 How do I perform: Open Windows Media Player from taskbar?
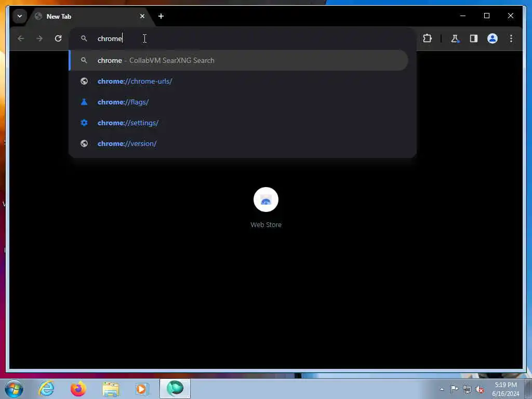142,389
